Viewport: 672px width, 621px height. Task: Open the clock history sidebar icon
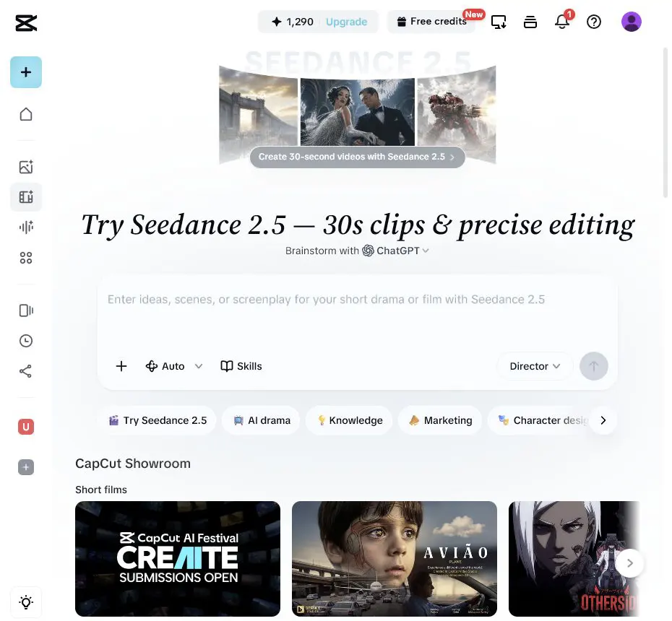26,341
